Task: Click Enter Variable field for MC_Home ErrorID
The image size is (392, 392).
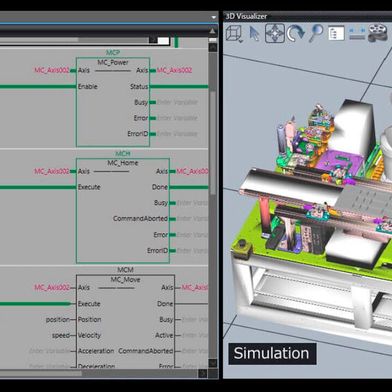Action: tap(192, 251)
